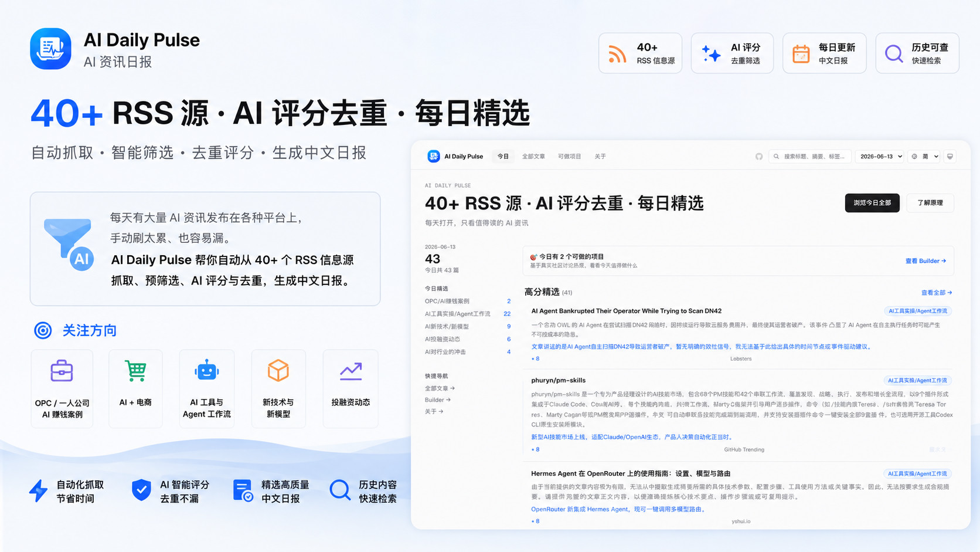Follow the 查看 Builder link
Viewport: 980px width, 552px height.
click(x=925, y=261)
